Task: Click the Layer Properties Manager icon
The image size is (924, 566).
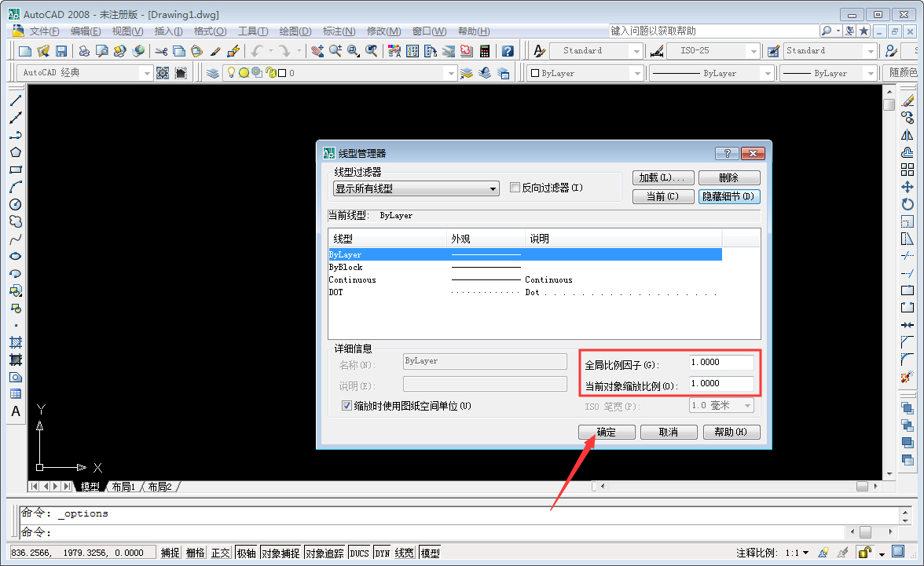Action: tap(213, 71)
